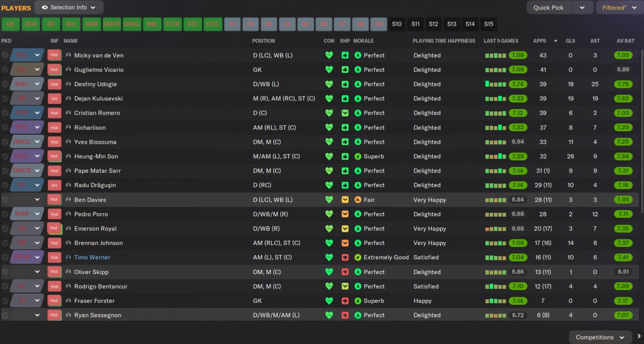The height and width of the screenshot is (344, 644).
Task: Open S1 position dropdown for Fraser Forster
Action: coord(37,301)
